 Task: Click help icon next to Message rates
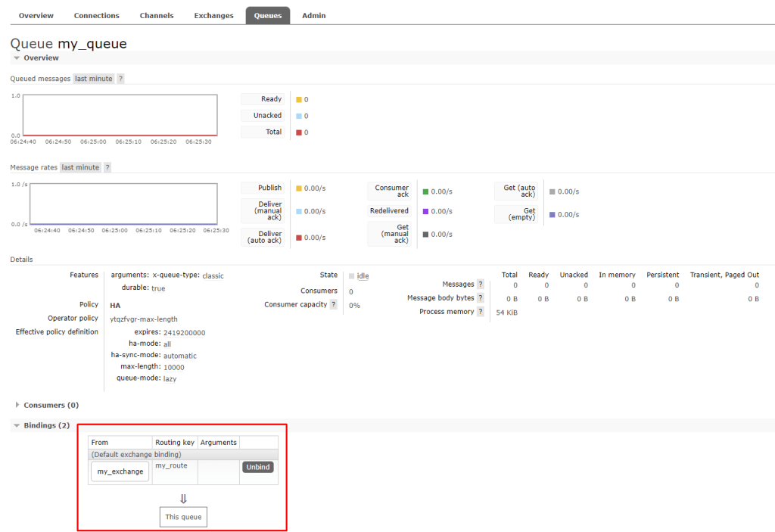point(107,167)
